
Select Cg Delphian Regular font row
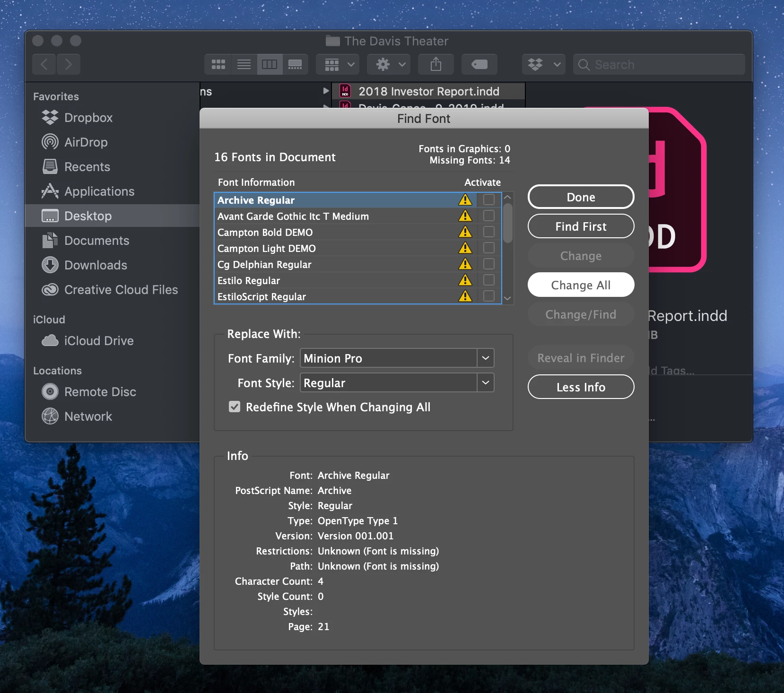click(x=357, y=264)
